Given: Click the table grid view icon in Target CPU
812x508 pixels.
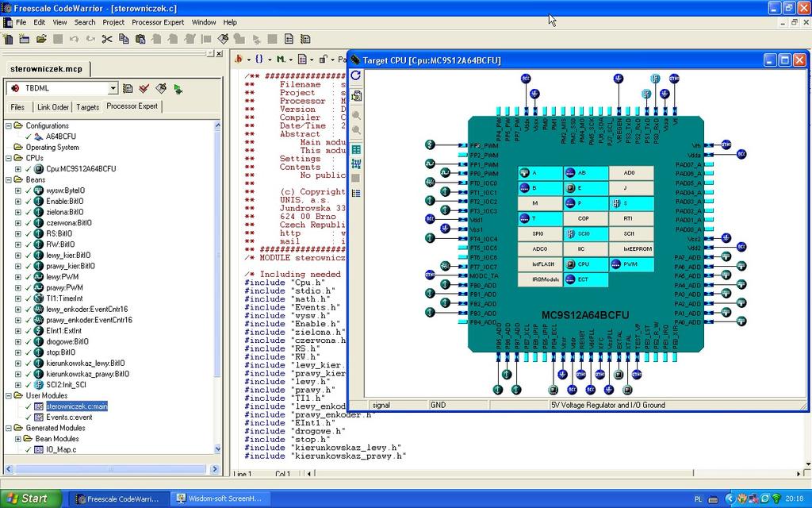Looking at the screenshot, I should [356, 150].
